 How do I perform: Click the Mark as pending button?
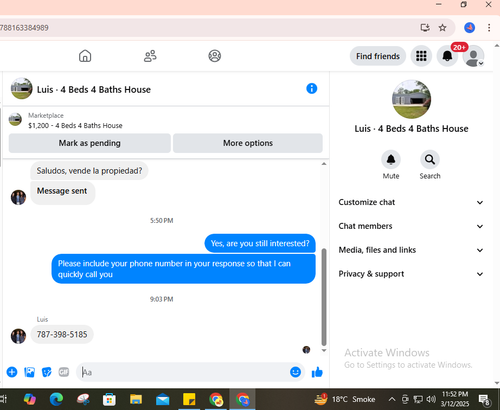tap(90, 143)
